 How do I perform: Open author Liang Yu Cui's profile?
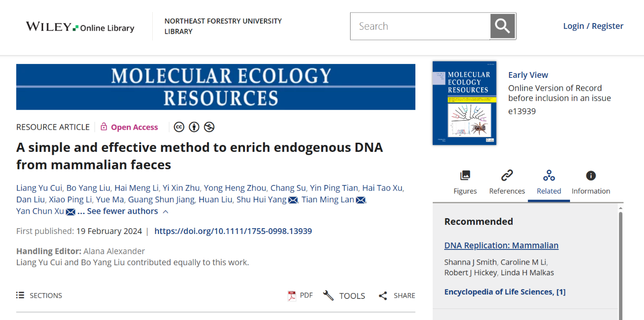point(39,188)
